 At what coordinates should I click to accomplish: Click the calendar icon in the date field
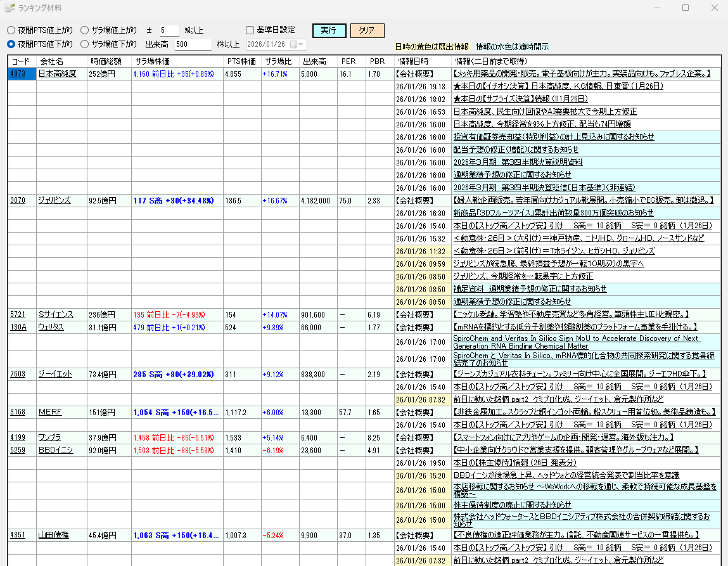pyautogui.click(x=293, y=44)
